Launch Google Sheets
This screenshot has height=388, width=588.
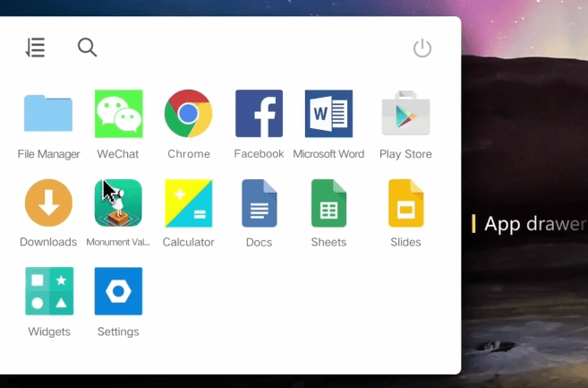(328, 203)
